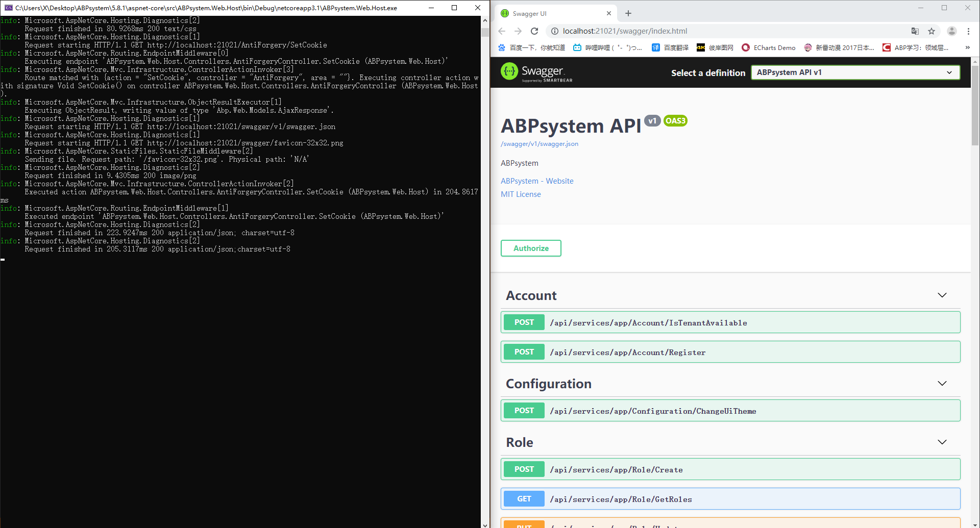Click console line requesting swagger.json

(x=180, y=127)
